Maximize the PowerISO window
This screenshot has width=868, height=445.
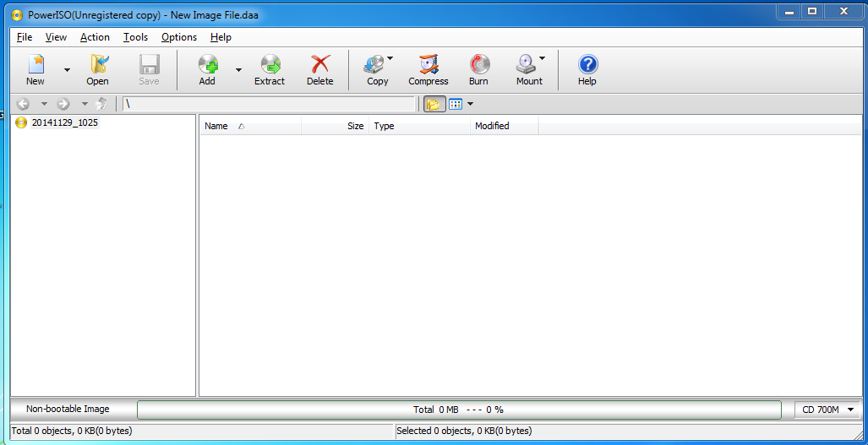click(x=812, y=11)
